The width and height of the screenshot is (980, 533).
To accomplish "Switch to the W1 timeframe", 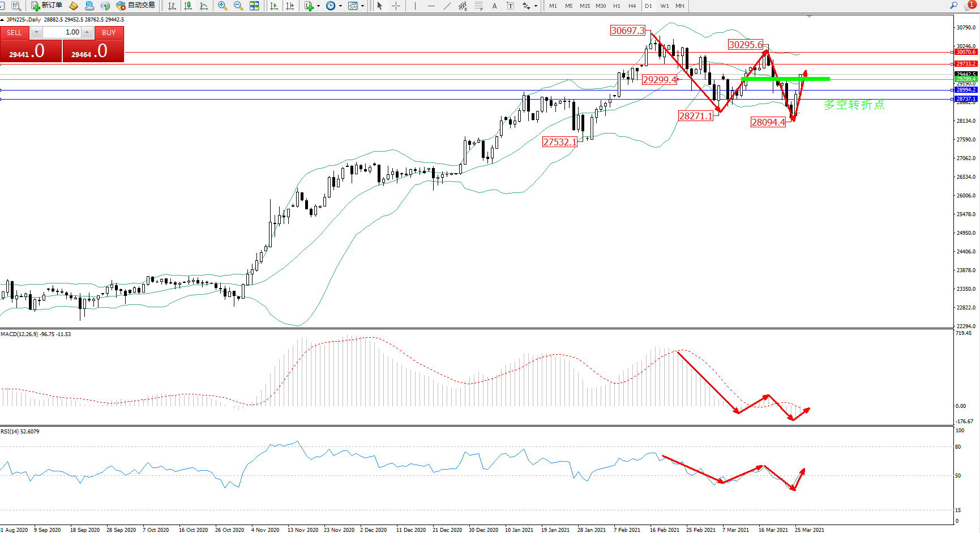I will point(664,6).
